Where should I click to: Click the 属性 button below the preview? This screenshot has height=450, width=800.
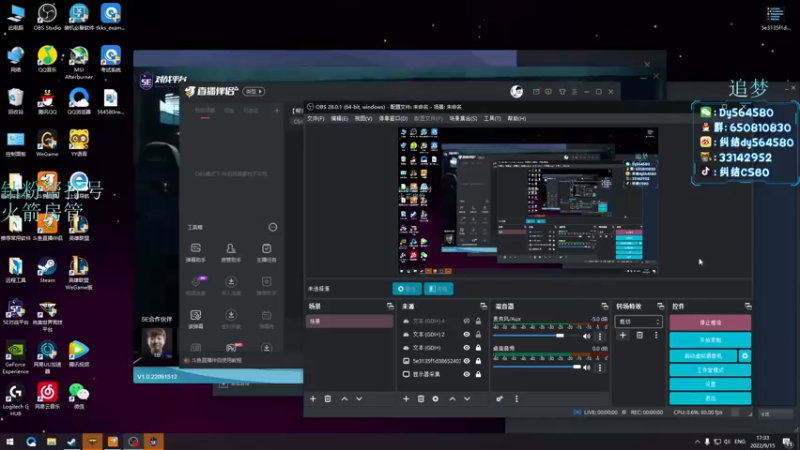pos(407,289)
